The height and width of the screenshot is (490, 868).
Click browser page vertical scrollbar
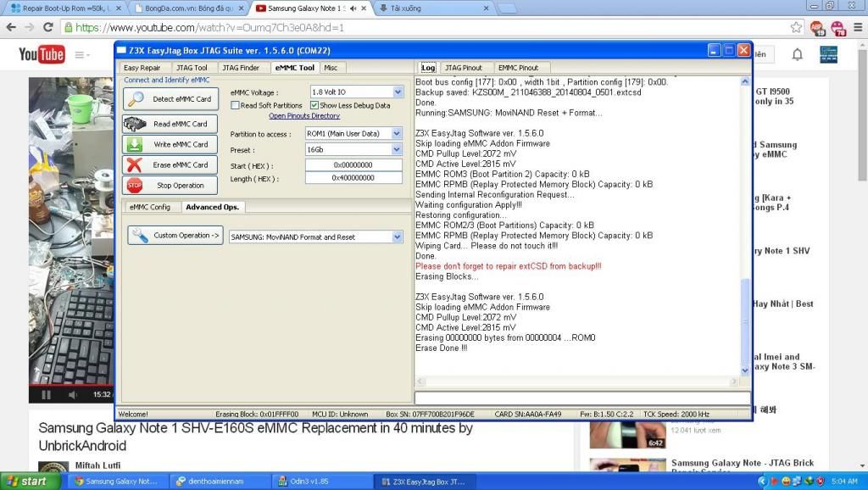pyautogui.click(x=862, y=114)
